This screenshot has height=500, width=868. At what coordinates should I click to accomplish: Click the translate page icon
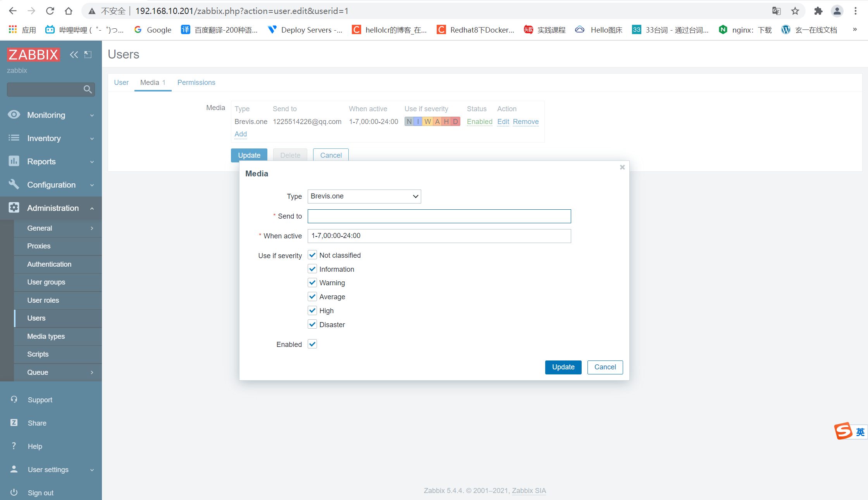pyautogui.click(x=776, y=11)
